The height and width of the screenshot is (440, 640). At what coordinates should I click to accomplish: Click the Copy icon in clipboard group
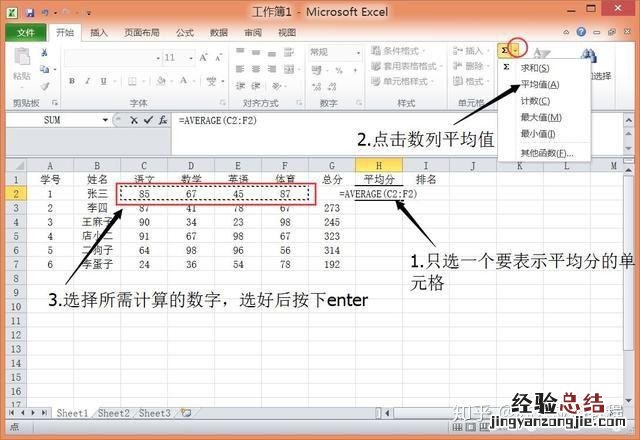(44, 69)
